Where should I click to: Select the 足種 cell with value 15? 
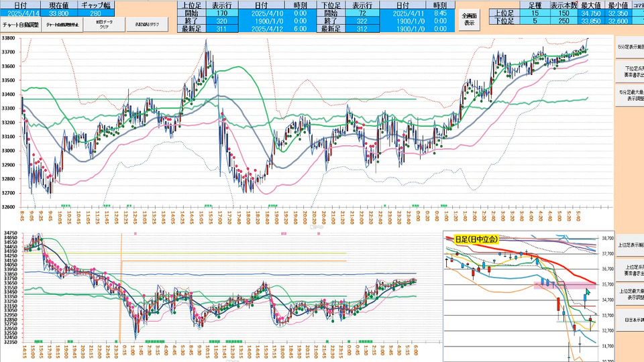click(535, 13)
